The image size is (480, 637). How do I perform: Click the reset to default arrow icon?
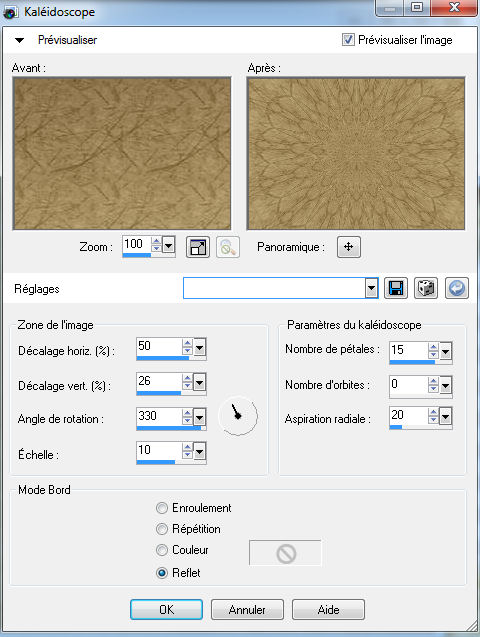click(x=456, y=288)
